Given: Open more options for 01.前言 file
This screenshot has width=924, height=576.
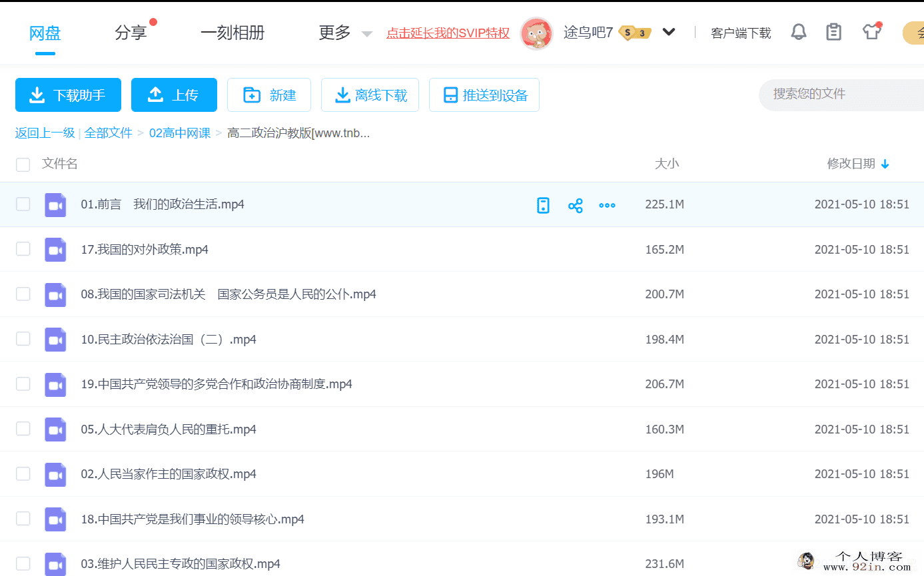Looking at the screenshot, I should pos(607,205).
